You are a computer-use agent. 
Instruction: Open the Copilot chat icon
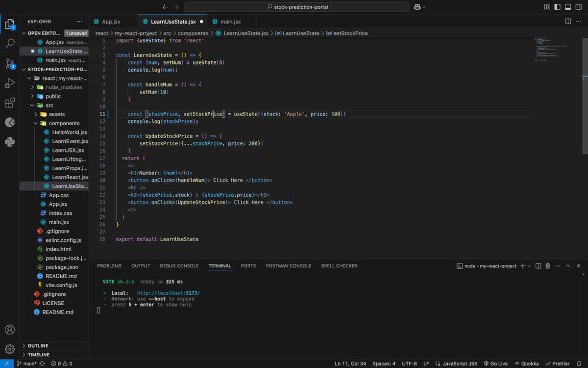[417, 7]
